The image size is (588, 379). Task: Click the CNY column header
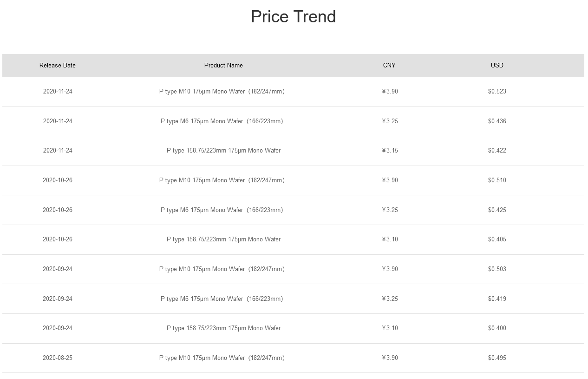[389, 66]
